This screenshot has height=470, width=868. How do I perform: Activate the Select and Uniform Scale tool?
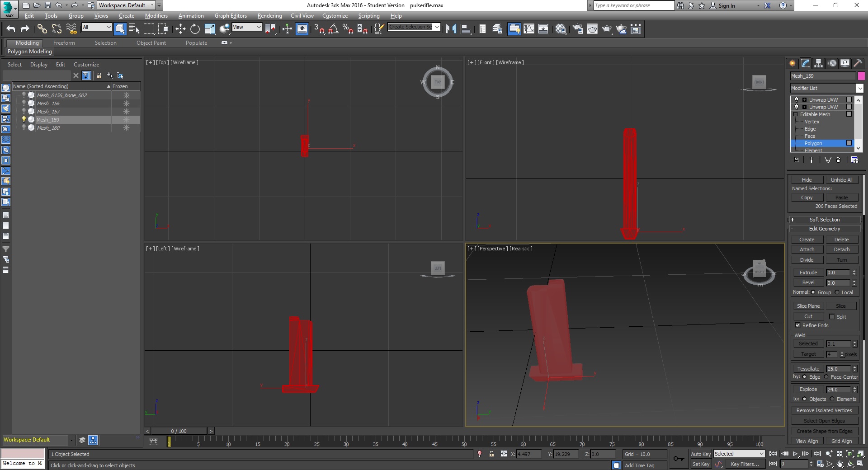[x=209, y=28]
